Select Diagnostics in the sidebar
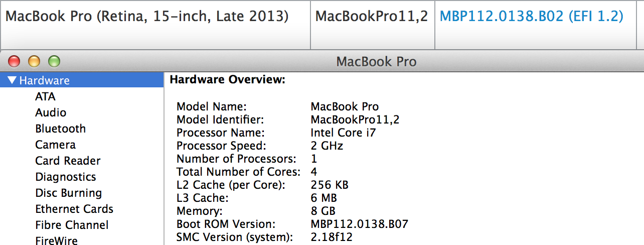 [65, 177]
